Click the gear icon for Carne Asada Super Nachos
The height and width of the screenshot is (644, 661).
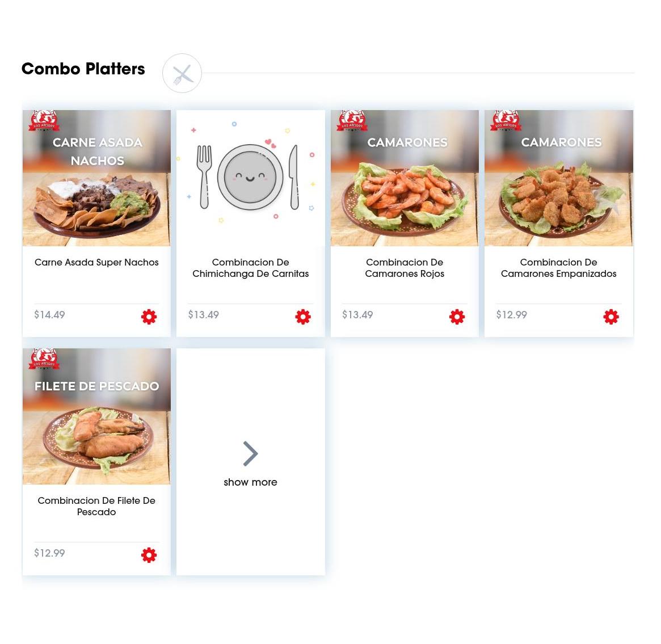pyautogui.click(x=149, y=317)
